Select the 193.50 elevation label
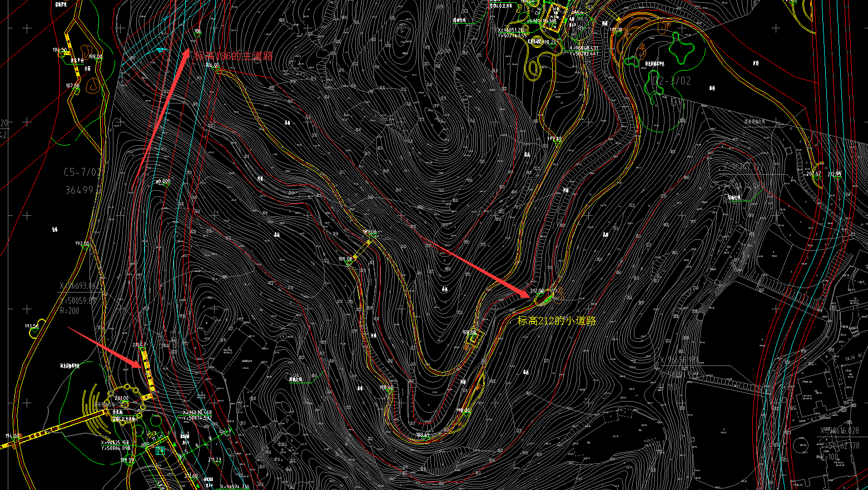This screenshot has width=868, height=490. point(32,326)
